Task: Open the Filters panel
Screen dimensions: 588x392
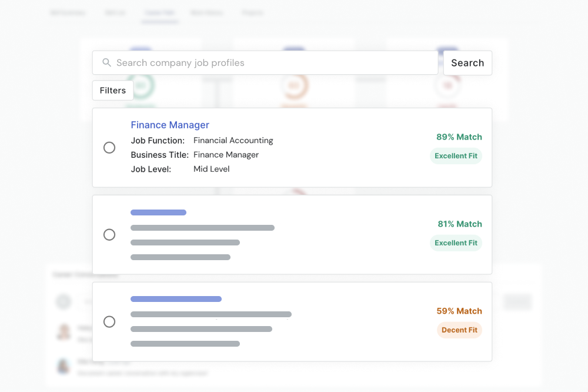Action: [112, 90]
